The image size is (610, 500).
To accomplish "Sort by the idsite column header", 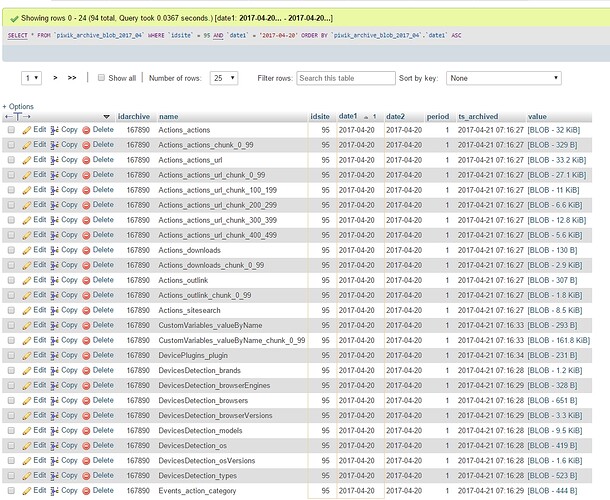I will click(320, 116).
